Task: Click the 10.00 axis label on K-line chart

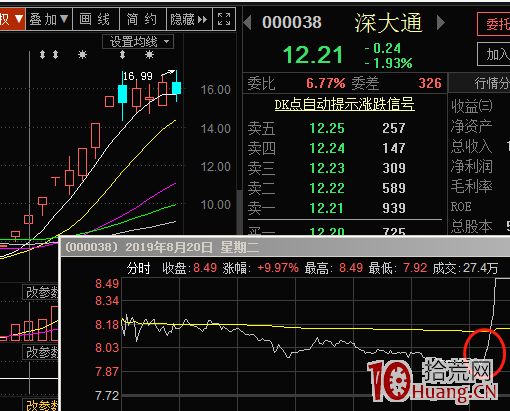Action: [x=216, y=205]
